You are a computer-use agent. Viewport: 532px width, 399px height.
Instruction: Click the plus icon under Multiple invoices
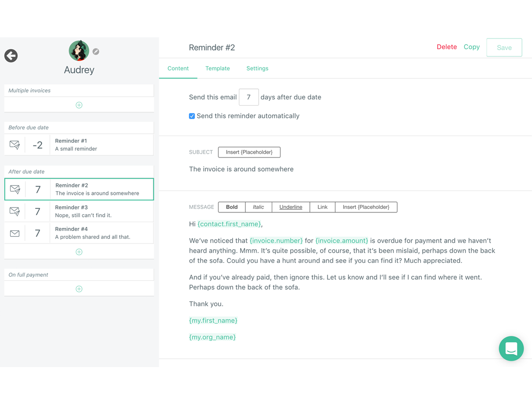click(79, 105)
